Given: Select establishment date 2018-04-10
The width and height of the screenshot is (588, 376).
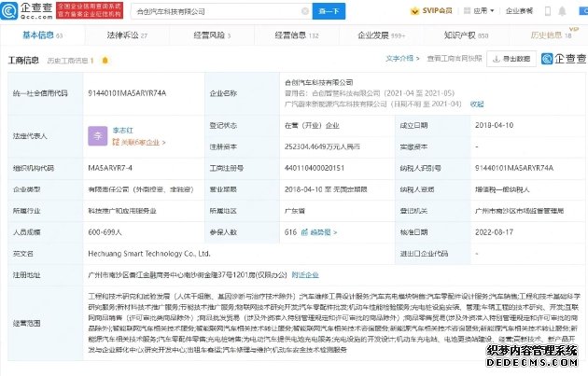Looking at the screenshot, I should click(x=494, y=125).
